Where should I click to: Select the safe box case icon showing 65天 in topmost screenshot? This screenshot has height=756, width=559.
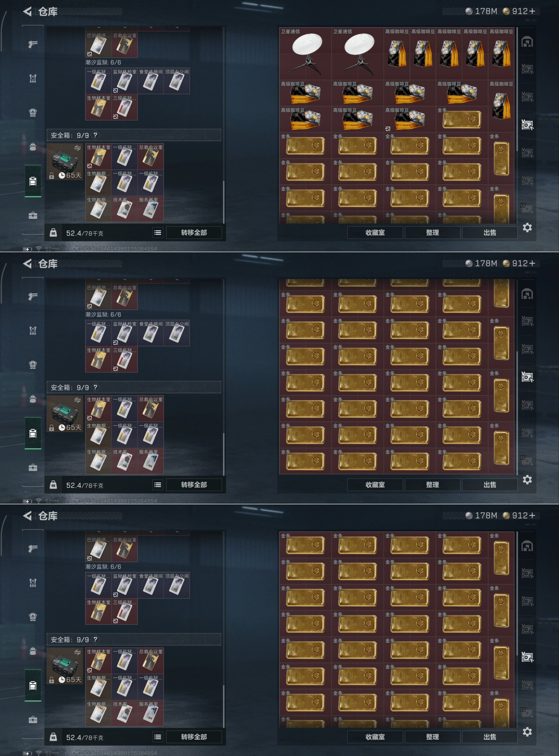tap(65, 162)
